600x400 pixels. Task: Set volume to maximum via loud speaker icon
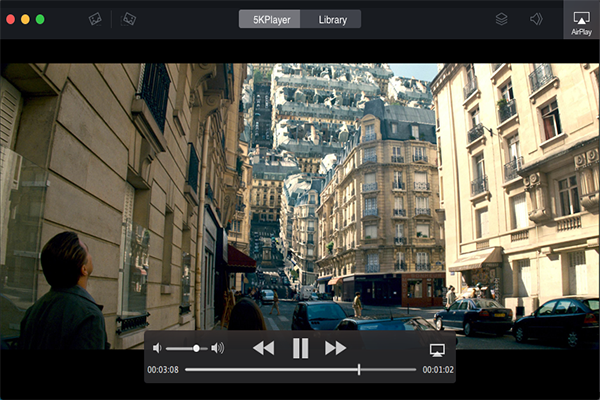point(218,348)
